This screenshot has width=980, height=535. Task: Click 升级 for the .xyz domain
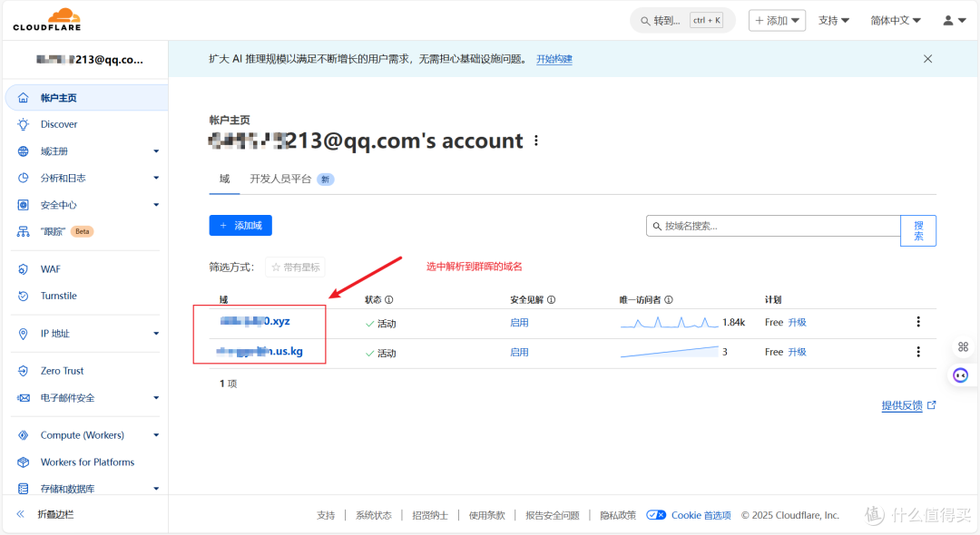pos(797,323)
